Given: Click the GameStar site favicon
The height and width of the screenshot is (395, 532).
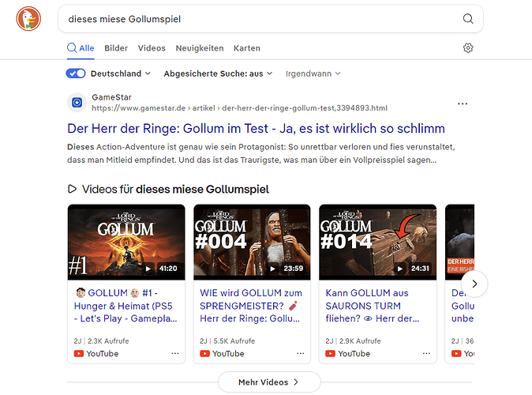Looking at the screenshot, I should pos(77,102).
